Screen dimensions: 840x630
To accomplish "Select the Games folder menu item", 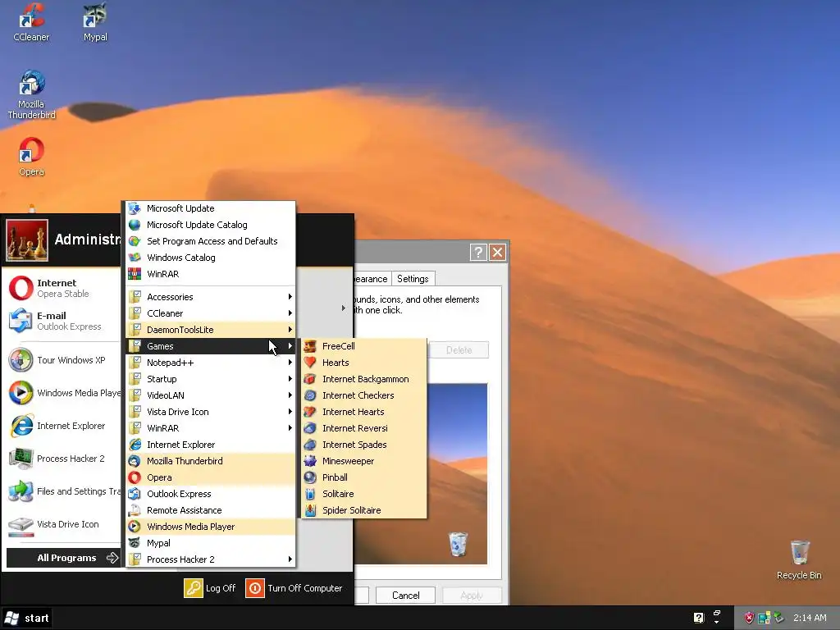I will (x=211, y=346).
